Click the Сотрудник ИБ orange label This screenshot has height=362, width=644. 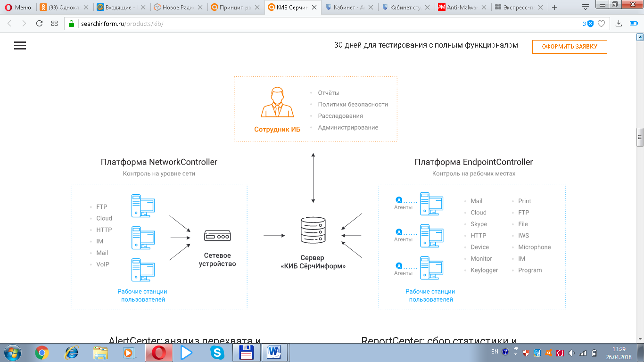pos(277,129)
